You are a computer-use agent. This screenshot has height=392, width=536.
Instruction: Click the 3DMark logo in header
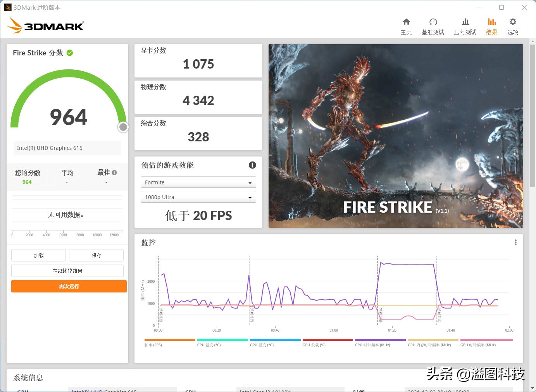(46, 26)
